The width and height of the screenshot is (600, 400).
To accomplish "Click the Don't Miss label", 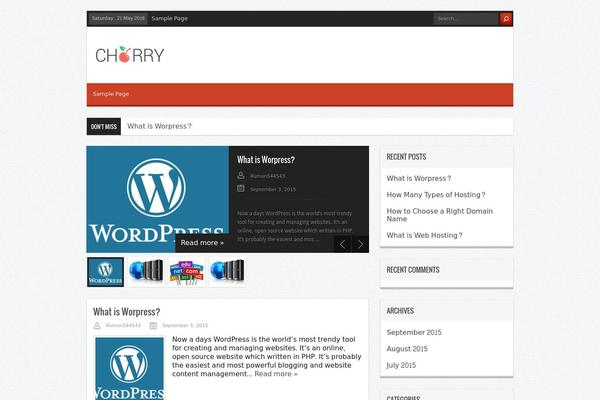I will pyautogui.click(x=104, y=126).
